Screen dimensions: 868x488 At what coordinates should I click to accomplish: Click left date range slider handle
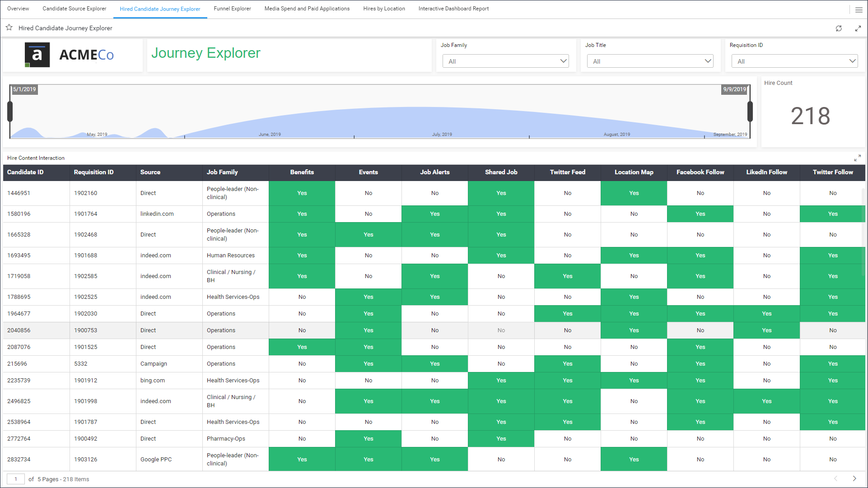[x=10, y=112]
